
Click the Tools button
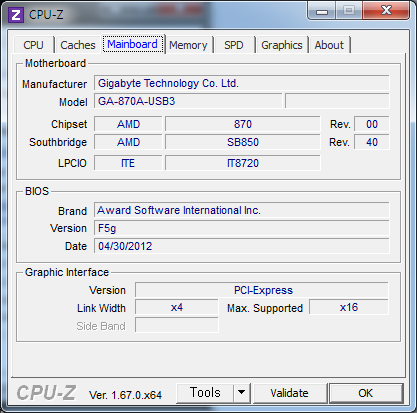coord(205,393)
